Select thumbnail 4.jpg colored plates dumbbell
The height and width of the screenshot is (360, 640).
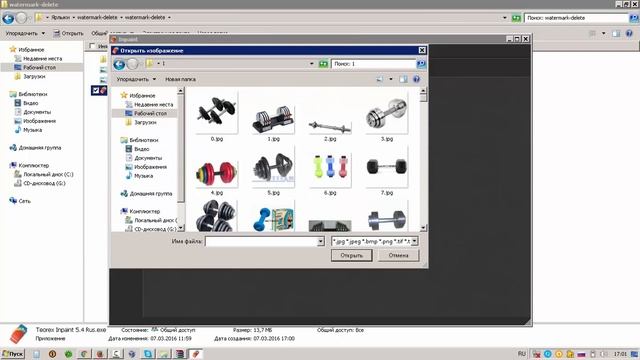pos(216,171)
